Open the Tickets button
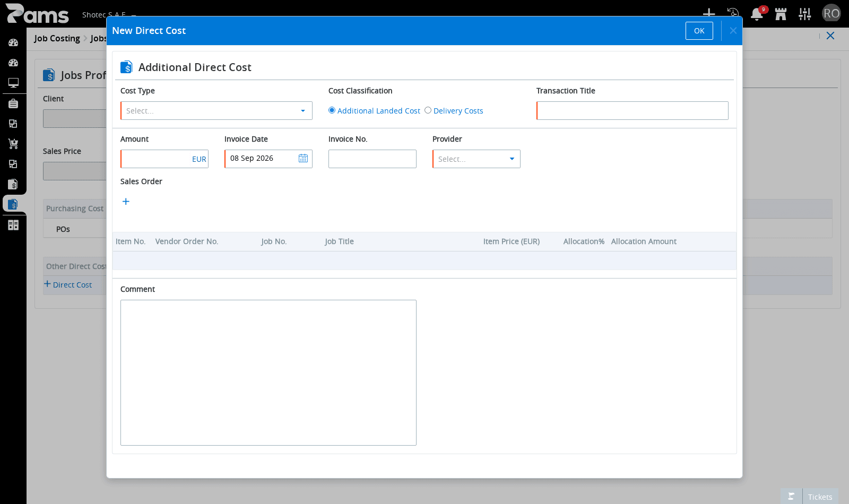 820,497
